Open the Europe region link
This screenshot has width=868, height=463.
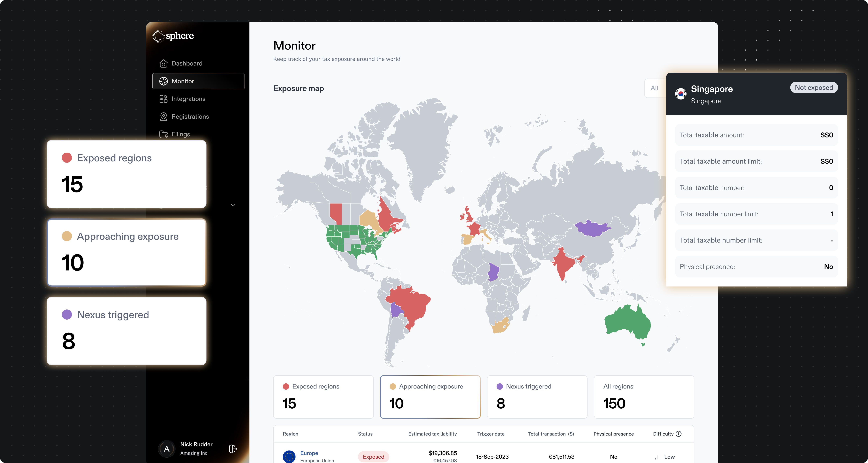pos(309,453)
